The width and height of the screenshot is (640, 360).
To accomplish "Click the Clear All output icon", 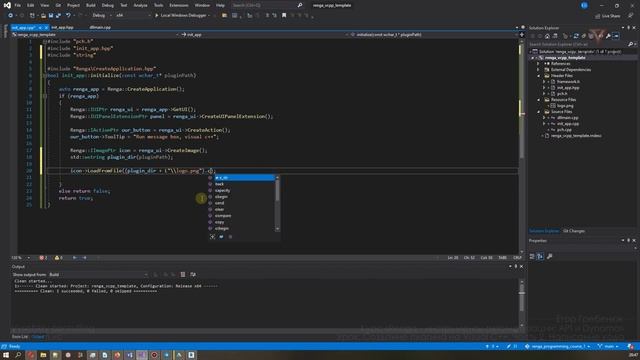I will tap(182, 275).
